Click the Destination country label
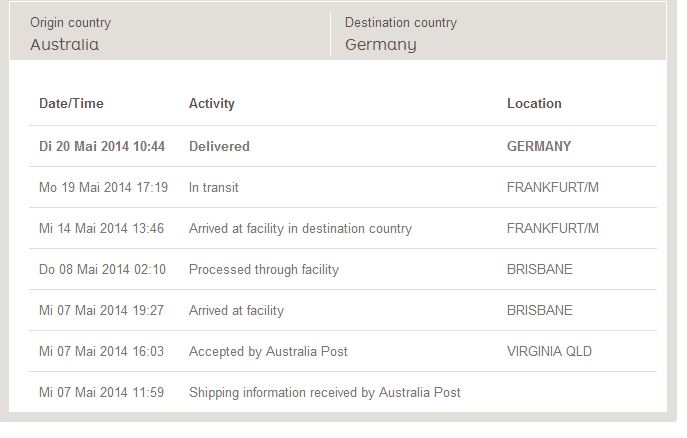687x438 pixels. (x=400, y=22)
